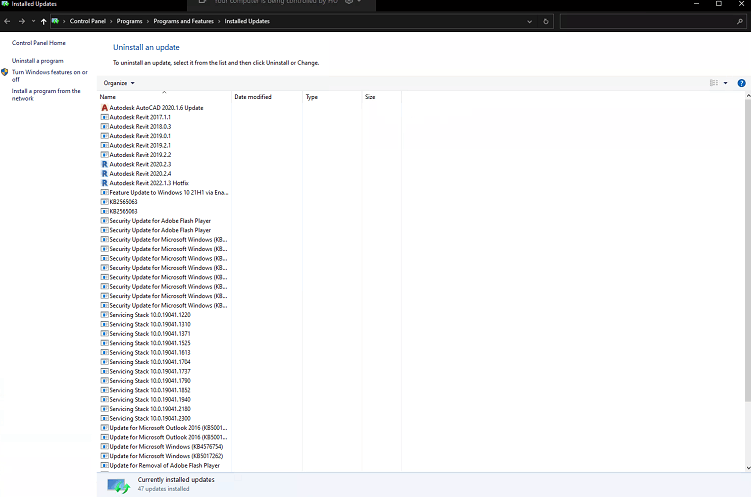Open the Help icon
Viewport: 751px width, 497px height.
[741, 83]
